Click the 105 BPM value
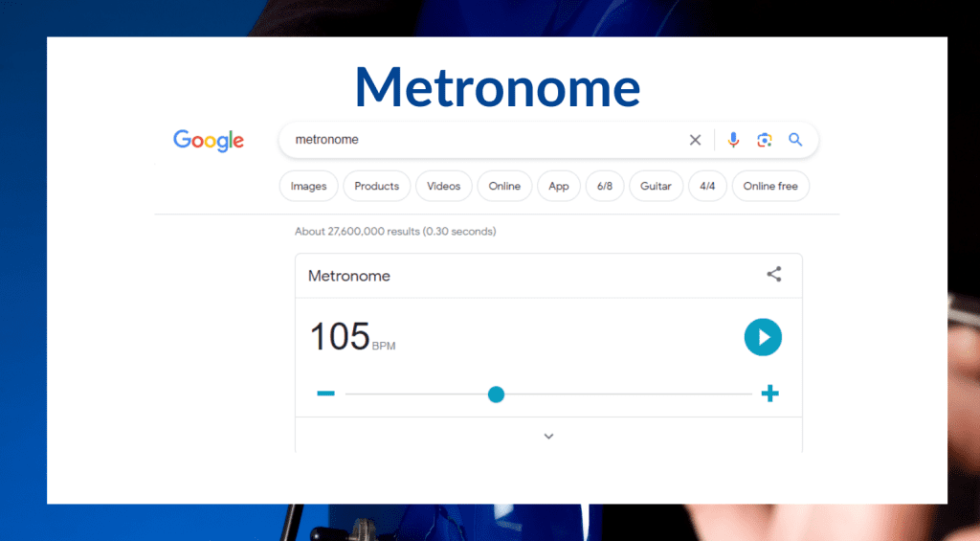980x541 pixels. coord(341,336)
